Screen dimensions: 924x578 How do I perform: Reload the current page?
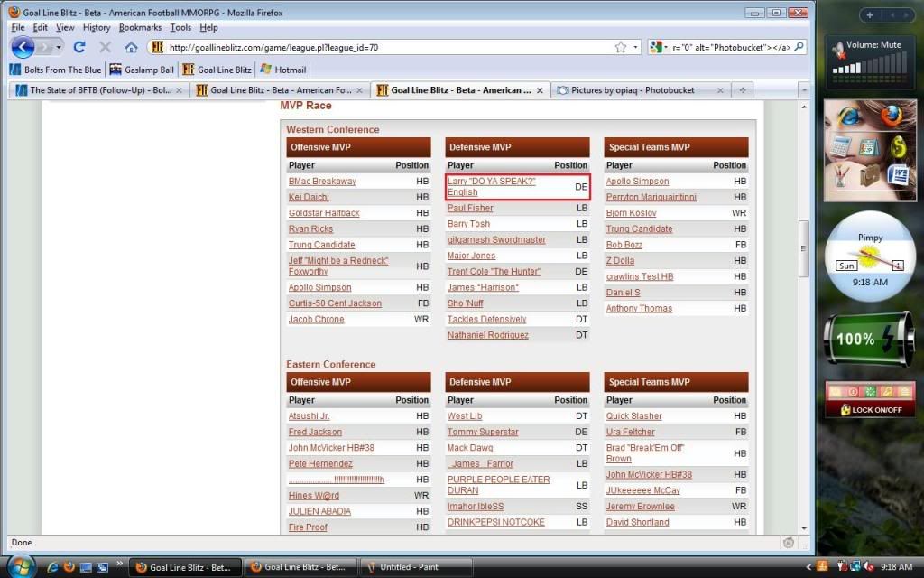pyautogui.click(x=79, y=47)
